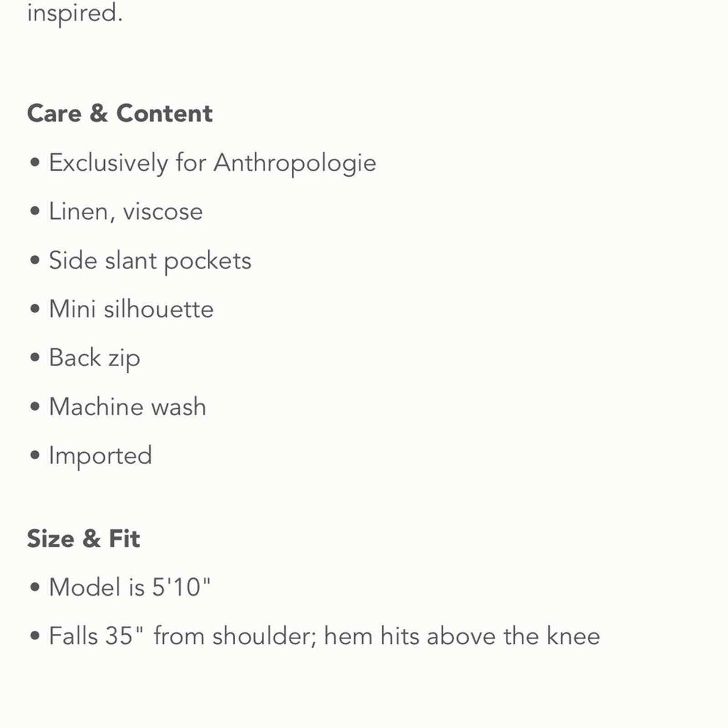Screen dimensions: 728x728
Task: Click the "Back zip" item
Action: [94, 358]
